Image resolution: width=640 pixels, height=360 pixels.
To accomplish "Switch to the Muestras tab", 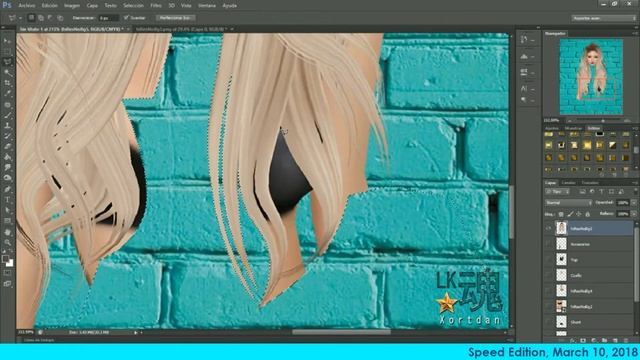I will point(573,128).
